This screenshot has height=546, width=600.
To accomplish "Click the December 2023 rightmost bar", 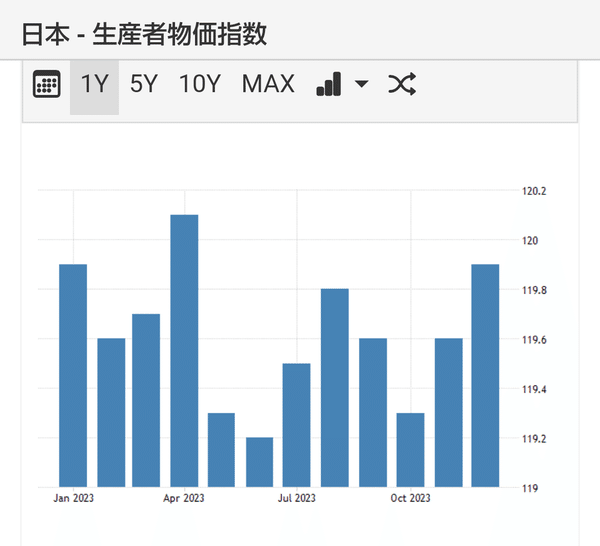I will [x=485, y=375].
